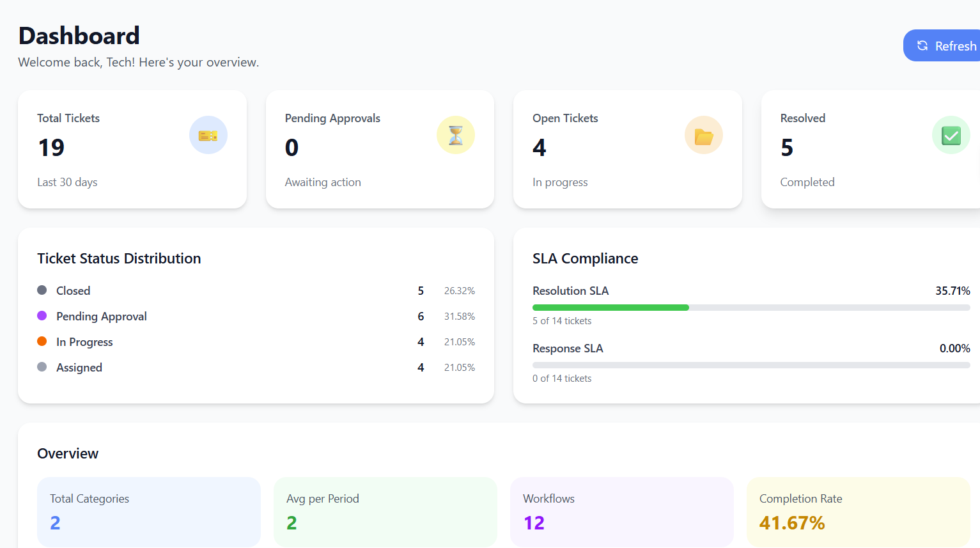
Task: Click the purple dot beside Pending Approval
Action: (x=42, y=316)
